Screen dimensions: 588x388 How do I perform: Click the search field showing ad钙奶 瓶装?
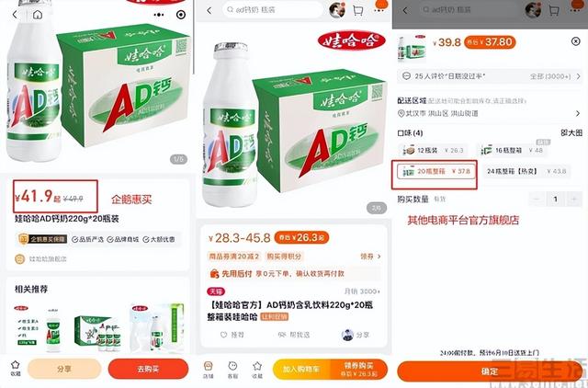coord(273,10)
